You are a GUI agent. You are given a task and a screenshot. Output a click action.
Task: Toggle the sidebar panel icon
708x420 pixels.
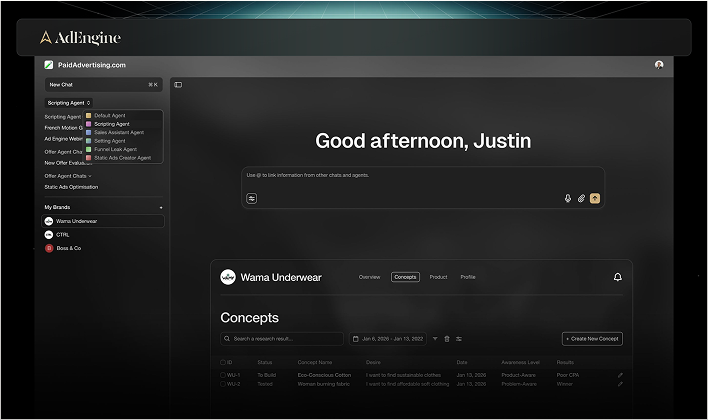pos(178,85)
